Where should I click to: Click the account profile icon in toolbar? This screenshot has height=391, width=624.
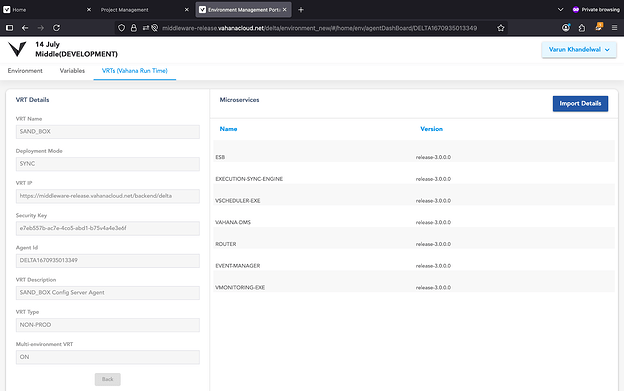[x=566, y=27]
